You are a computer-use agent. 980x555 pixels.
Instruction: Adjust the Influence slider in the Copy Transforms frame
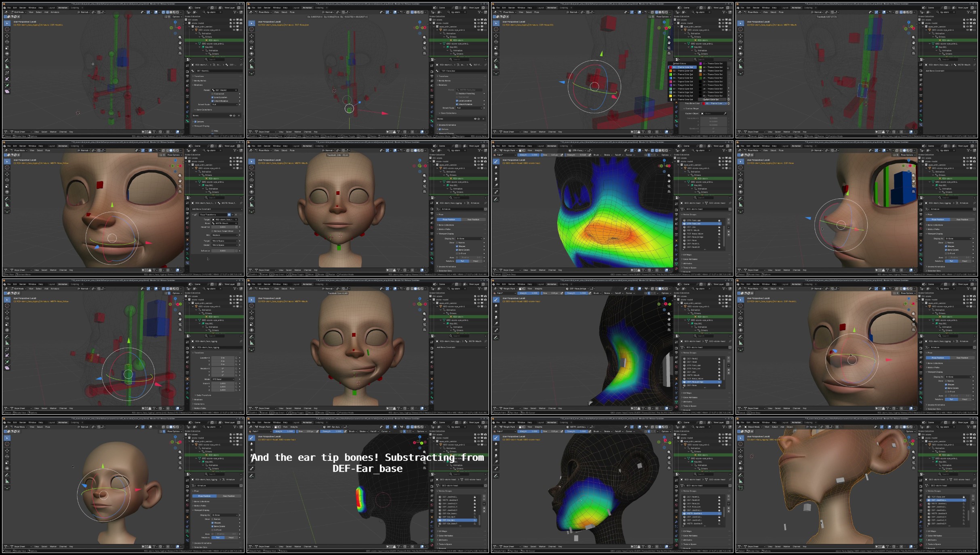[x=223, y=251]
